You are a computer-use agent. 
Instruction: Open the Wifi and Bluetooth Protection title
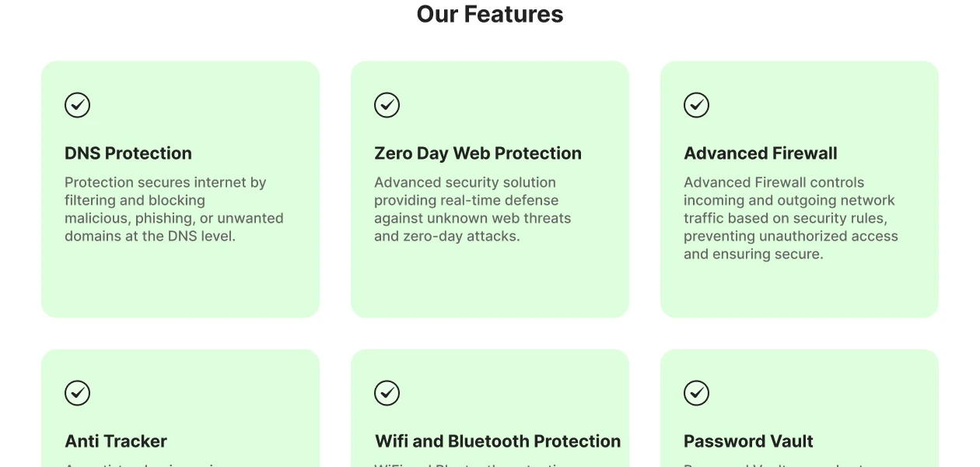click(x=498, y=441)
